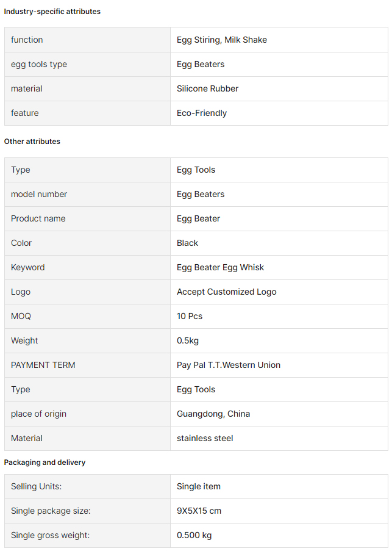392x554 pixels.
Task: Click 'Pay Pal T.T.Western Union' payment value
Action: pos(229,365)
